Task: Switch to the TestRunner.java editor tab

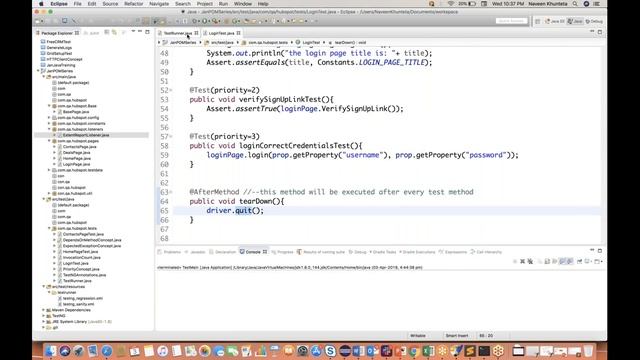Action: coord(178,33)
